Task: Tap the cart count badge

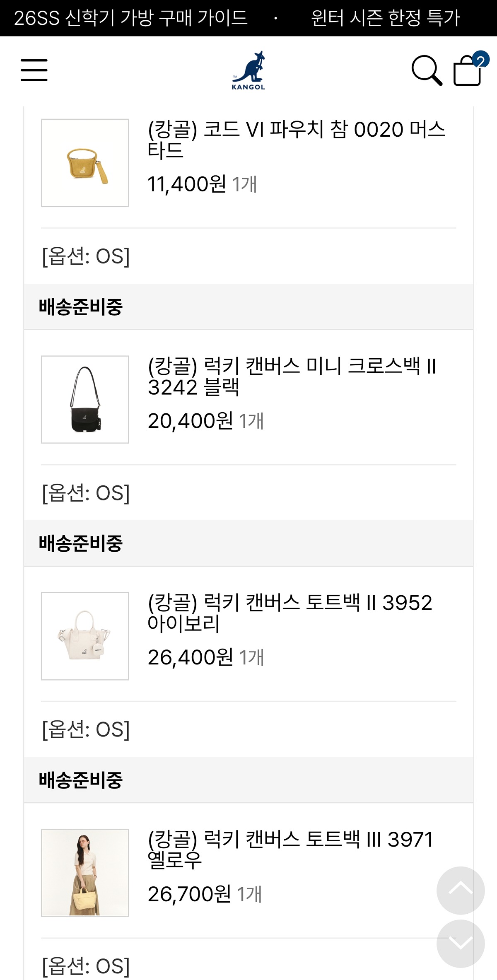Action: 481,60
